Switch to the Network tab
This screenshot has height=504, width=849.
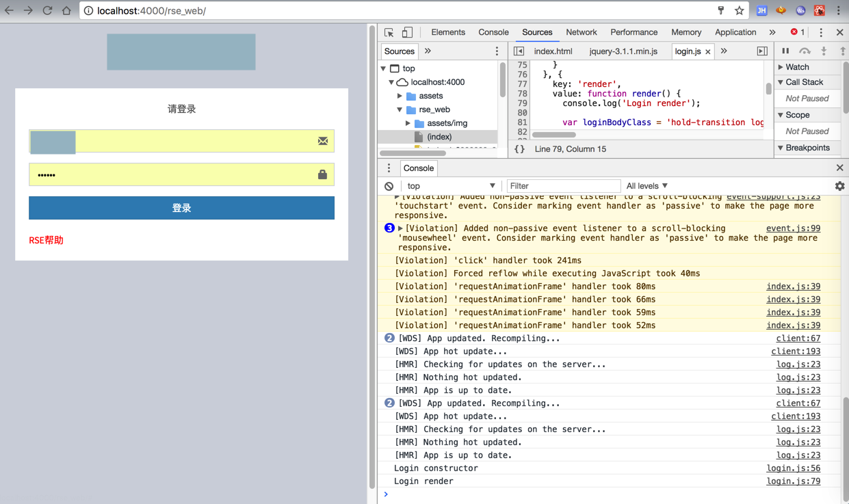pyautogui.click(x=581, y=32)
